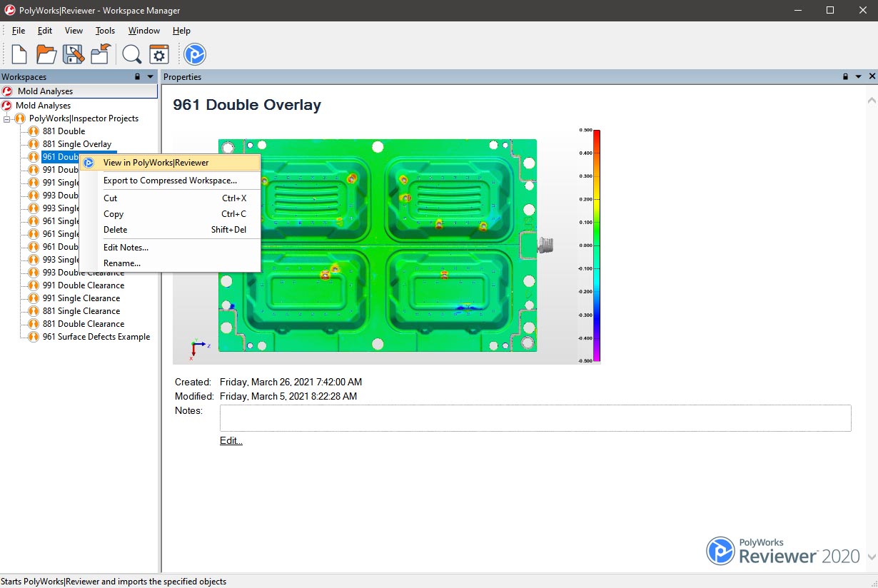Collapse the PolyWorks|Inspector Projects tree node
Image resolution: width=878 pixels, height=588 pixels.
pos(7,118)
